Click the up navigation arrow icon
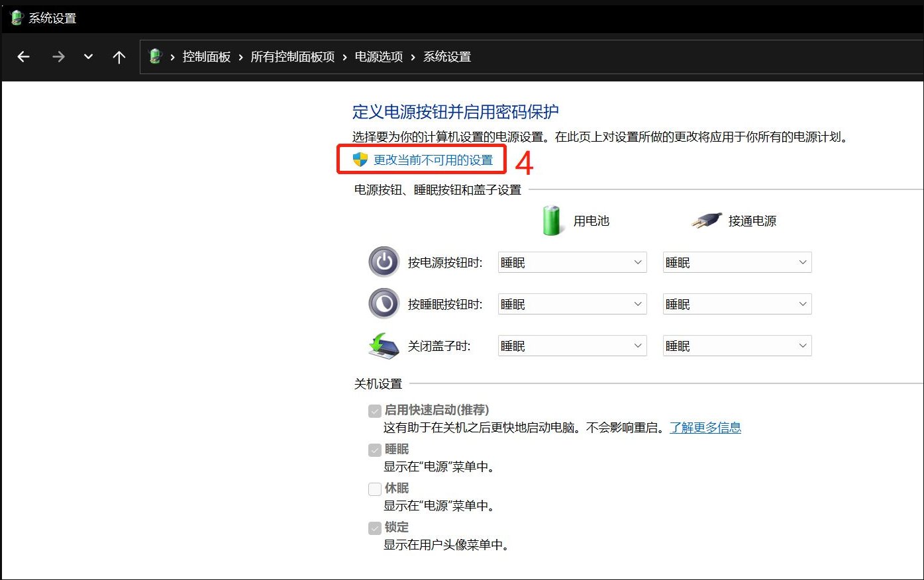Viewport: 924px width, 580px height. pyautogui.click(x=119, y=57)
